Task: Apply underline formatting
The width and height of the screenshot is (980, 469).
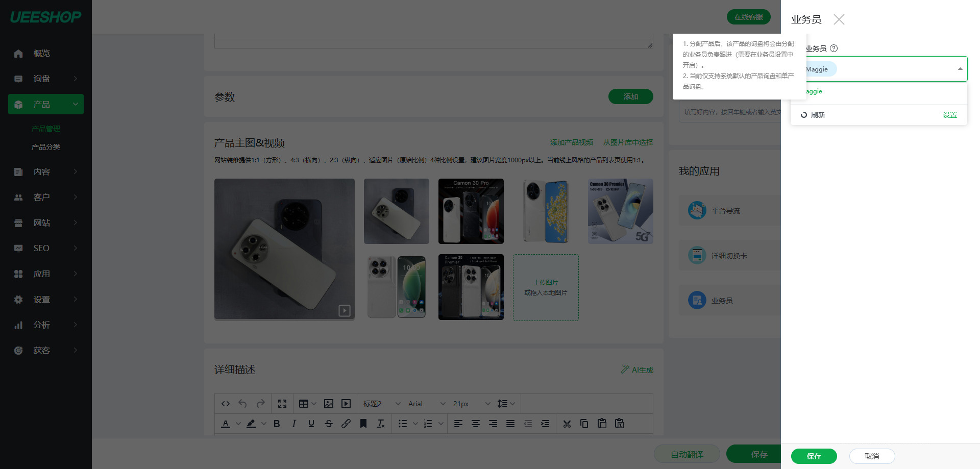Action: (x=311, y=424)
